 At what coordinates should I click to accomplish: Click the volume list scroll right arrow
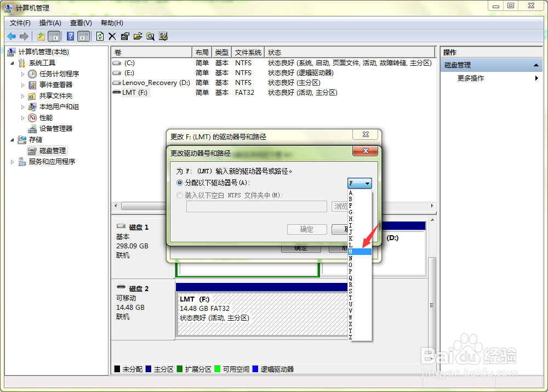(x=432, y=206)
